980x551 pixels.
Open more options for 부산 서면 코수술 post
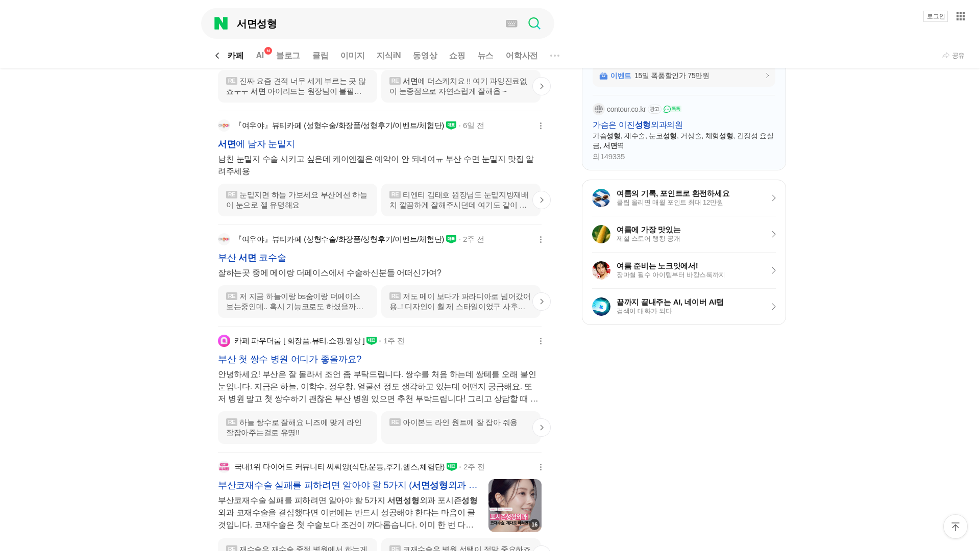[x=541, y=239]
